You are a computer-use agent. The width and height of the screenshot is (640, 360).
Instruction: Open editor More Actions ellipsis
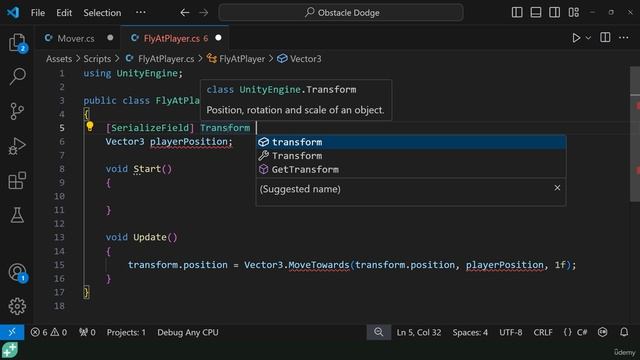(624, 38)
